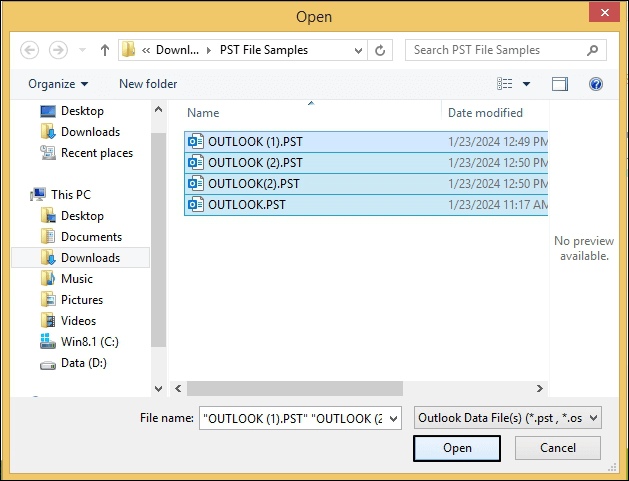Change view with the view icon
The height and width of the screenshot is (481, 629).
(x=505, y=83)
